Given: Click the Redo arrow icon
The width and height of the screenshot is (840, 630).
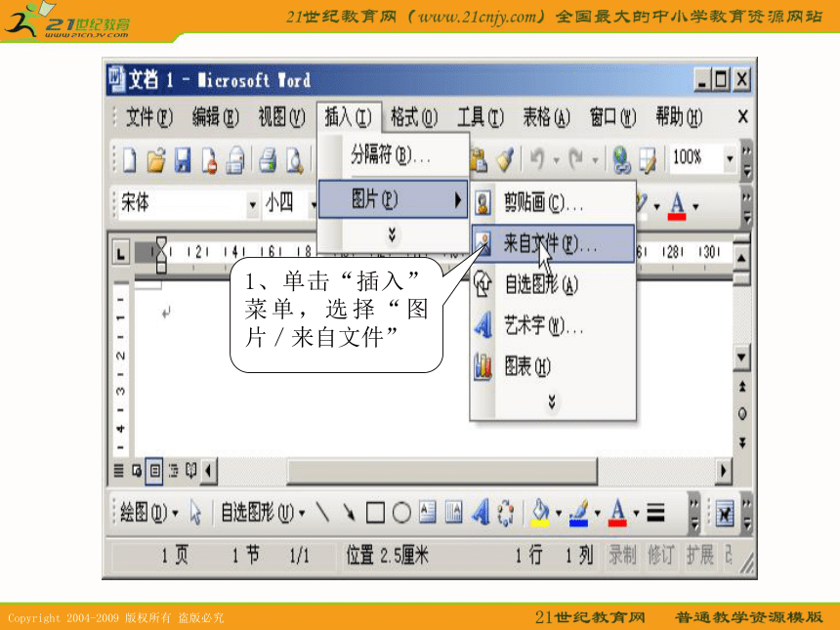Looking at the screenshot, I should coord(576,159).
